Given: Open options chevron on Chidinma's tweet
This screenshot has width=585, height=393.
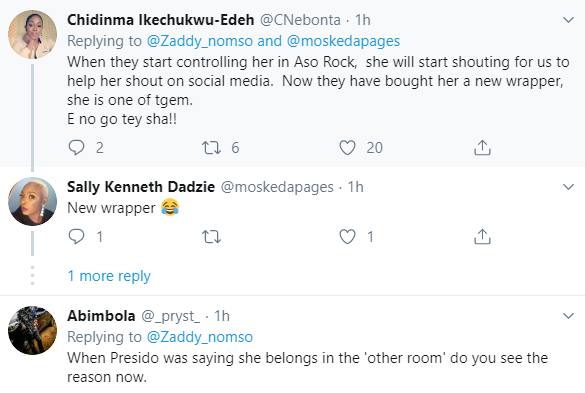Looking at the screenshot, I should pos(568,20).
